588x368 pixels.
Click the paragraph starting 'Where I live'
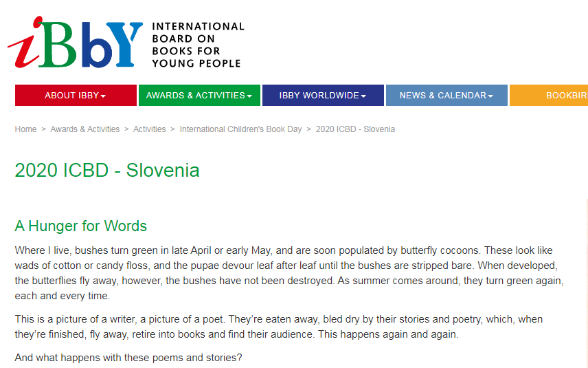[x=289, y=273]
